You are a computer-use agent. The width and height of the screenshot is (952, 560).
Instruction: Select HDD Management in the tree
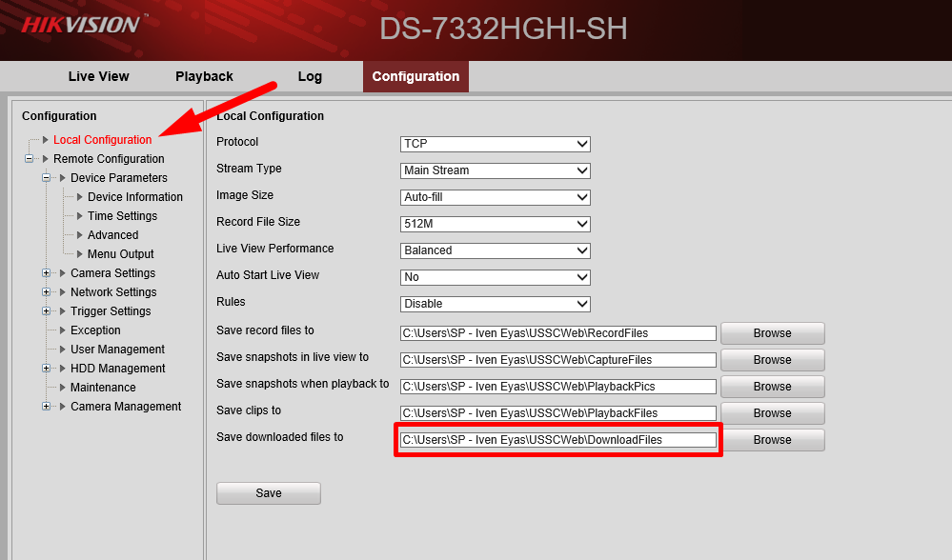point(118,369)
